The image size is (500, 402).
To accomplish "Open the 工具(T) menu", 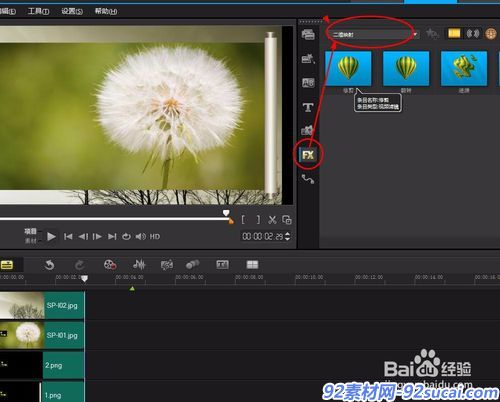I will (x=39, y=11).
